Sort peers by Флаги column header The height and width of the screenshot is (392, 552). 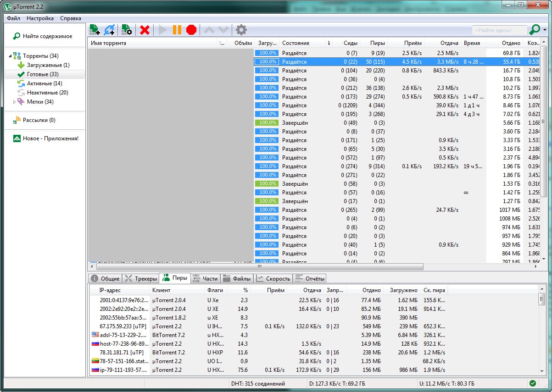216,290
